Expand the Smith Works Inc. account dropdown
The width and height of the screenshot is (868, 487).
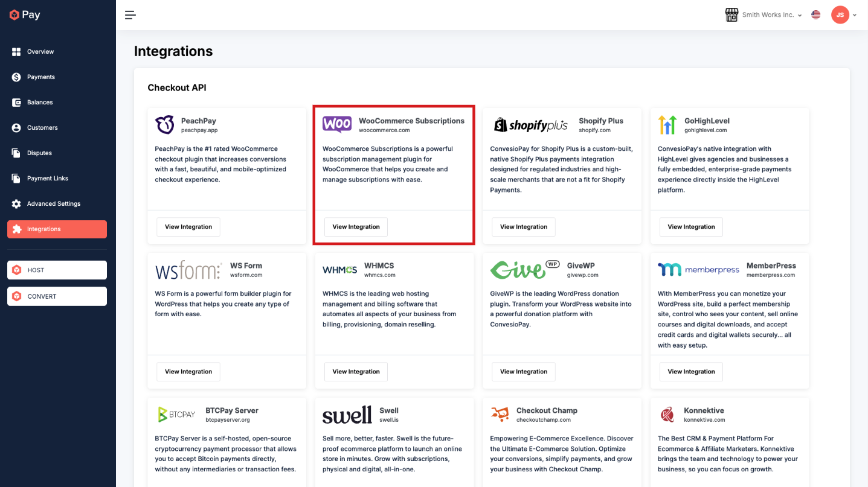tap(772, 15)
